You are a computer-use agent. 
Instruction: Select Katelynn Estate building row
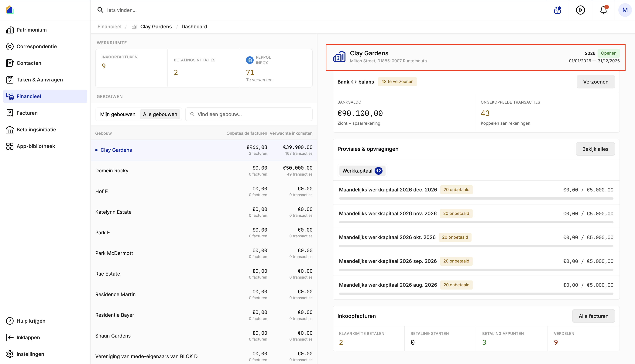tap(204, 212)
